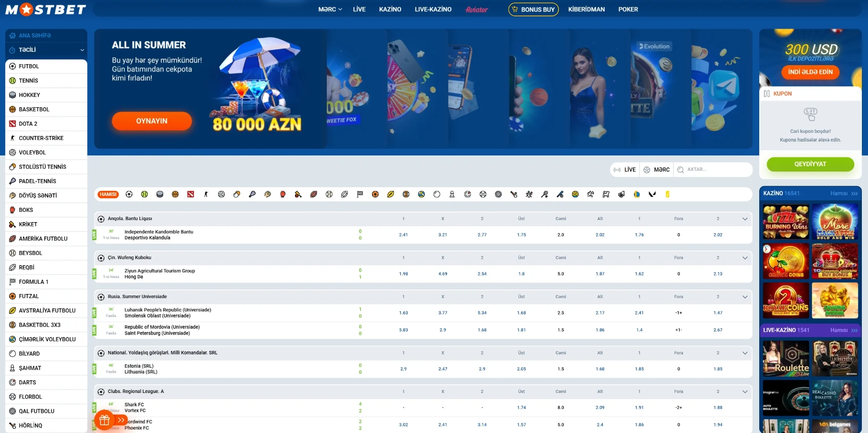Screen dimensions: 868x433
Task: Open Aviator in top navigation
Action: click(x=477, y=9)
